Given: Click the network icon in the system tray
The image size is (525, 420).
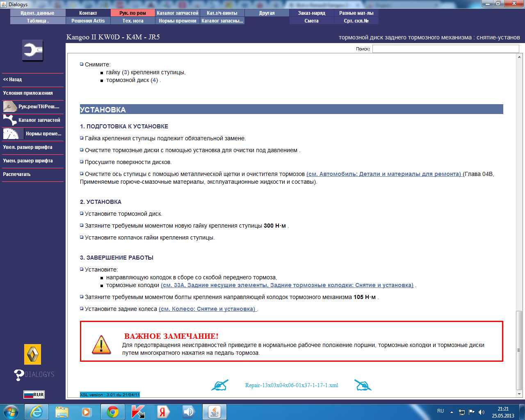Looking at the screenshot, I should (462, 412).
